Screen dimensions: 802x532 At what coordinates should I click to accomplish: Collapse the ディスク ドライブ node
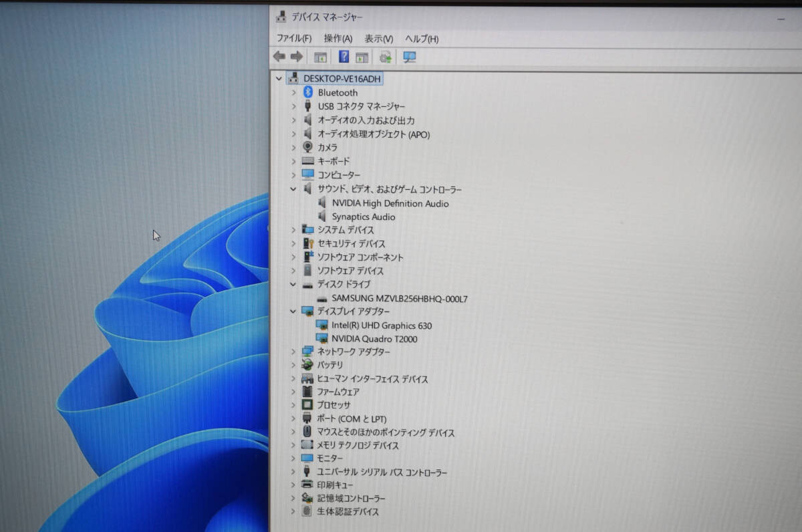click(293, 284)
